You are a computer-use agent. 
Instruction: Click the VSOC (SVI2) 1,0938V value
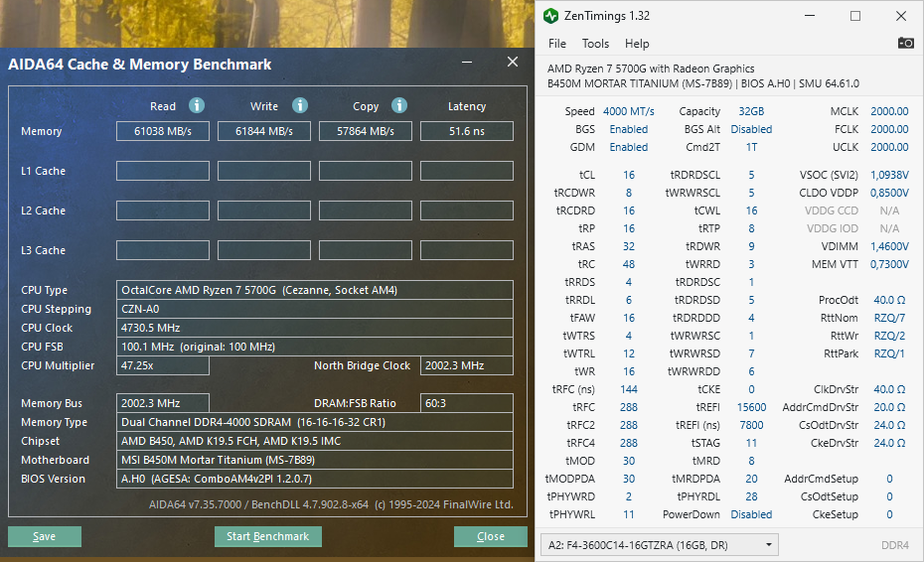click(x=889, y=175)
